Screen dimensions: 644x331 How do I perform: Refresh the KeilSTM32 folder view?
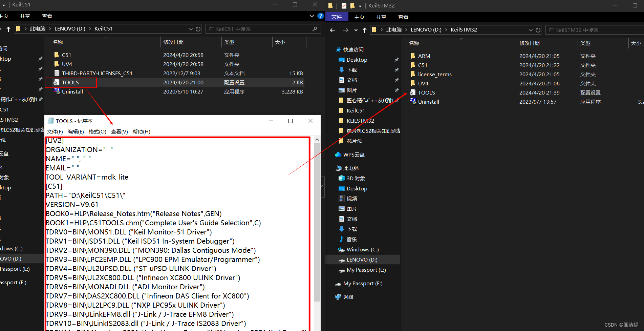tap(538, 30)
